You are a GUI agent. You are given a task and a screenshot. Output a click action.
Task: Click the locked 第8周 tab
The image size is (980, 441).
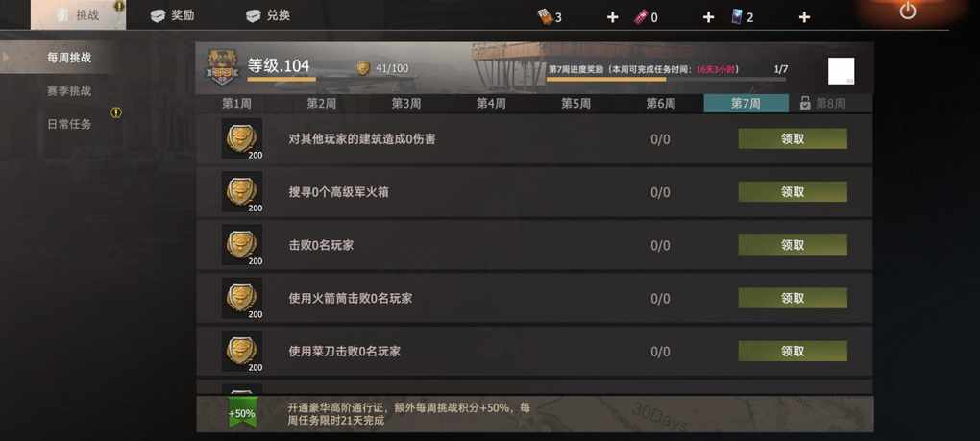823,104
